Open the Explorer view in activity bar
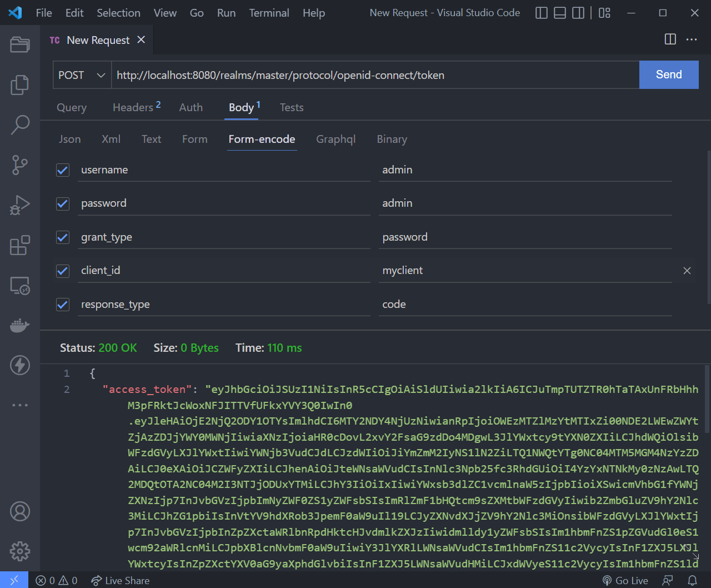The width and height of the screenshot is (711, 588). point(20,84)
